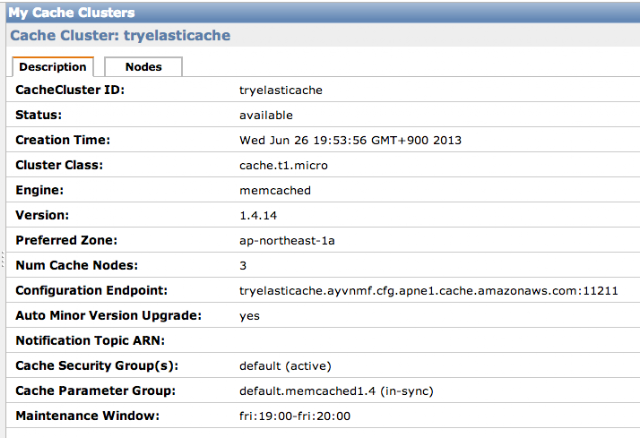Click the 'Cluster Class:' label
The height and width of the screenshot is (438, 640).
(x=59, y=165)
